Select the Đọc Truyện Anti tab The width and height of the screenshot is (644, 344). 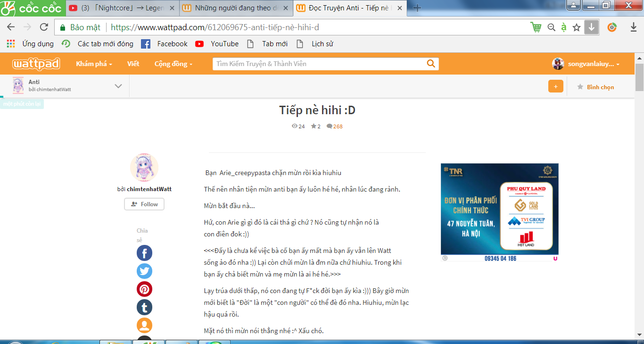pos(350,8)
